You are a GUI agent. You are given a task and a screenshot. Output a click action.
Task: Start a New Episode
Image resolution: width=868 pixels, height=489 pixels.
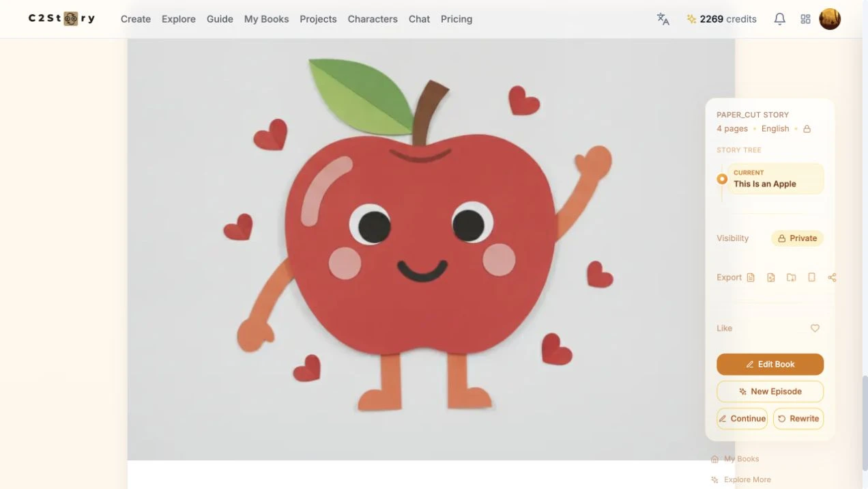[770, 391]
